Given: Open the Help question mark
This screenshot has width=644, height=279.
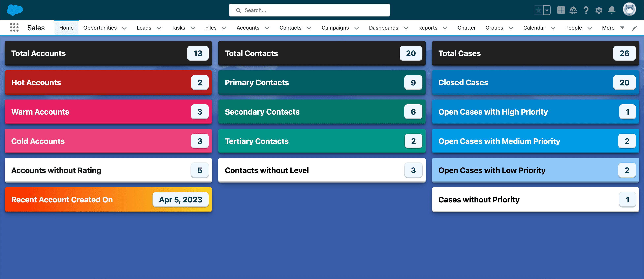Looking at the screenshot, I should click(586, 10).
